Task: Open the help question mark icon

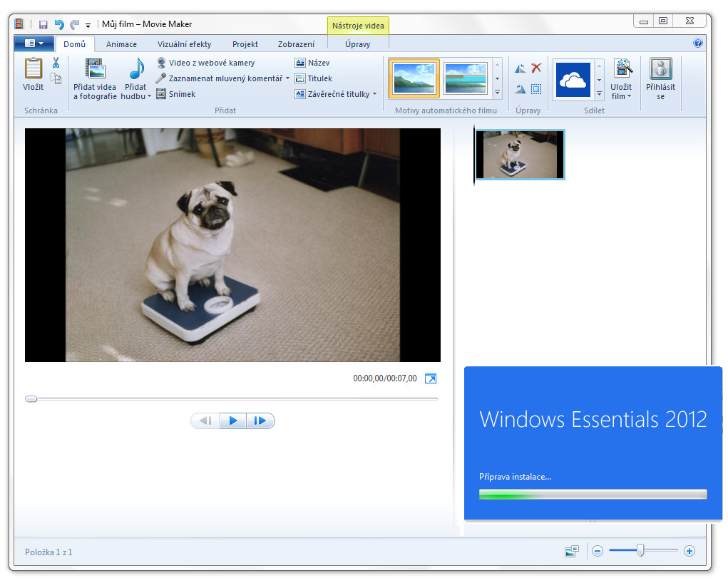Action: [x=697, y=43]
